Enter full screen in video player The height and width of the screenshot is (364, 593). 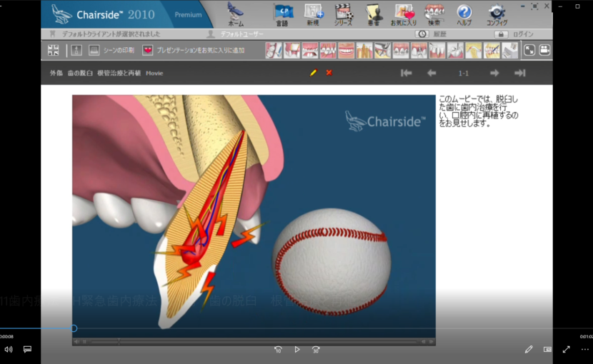[x=566, y=350]
